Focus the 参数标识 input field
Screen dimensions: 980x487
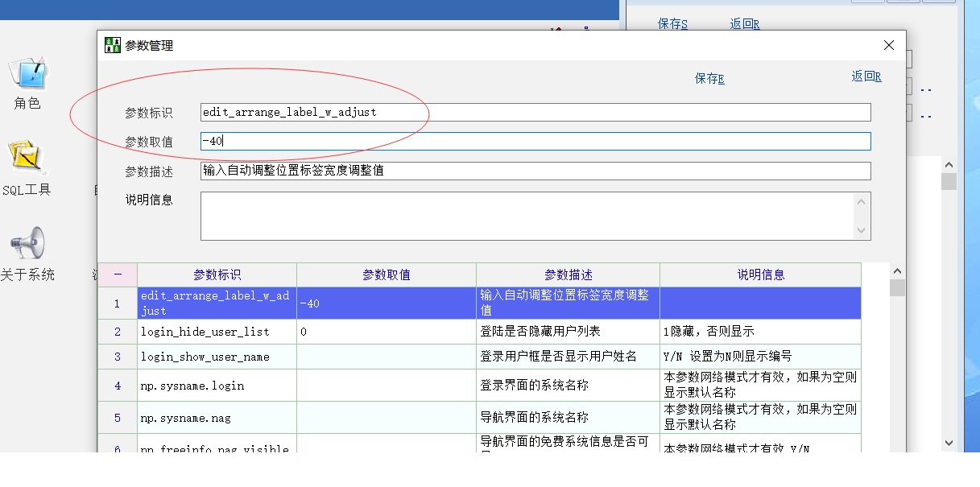tap(535, 113)
